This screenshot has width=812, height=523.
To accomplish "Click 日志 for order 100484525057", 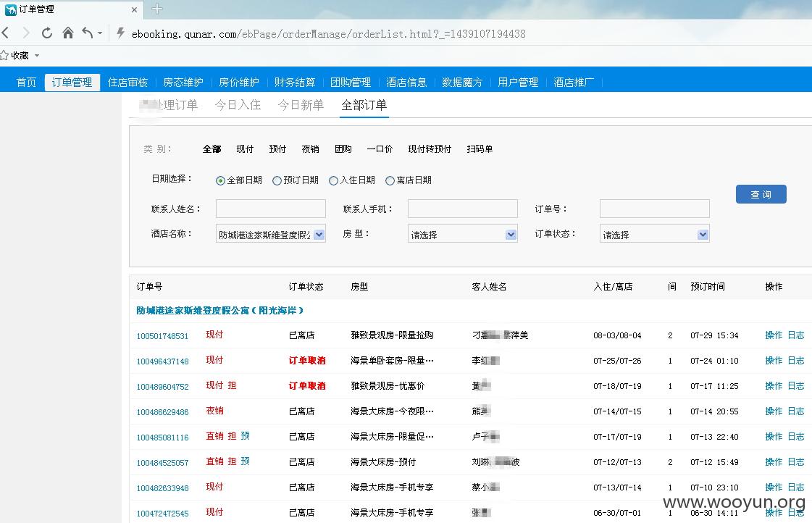I will click(796, 462).
